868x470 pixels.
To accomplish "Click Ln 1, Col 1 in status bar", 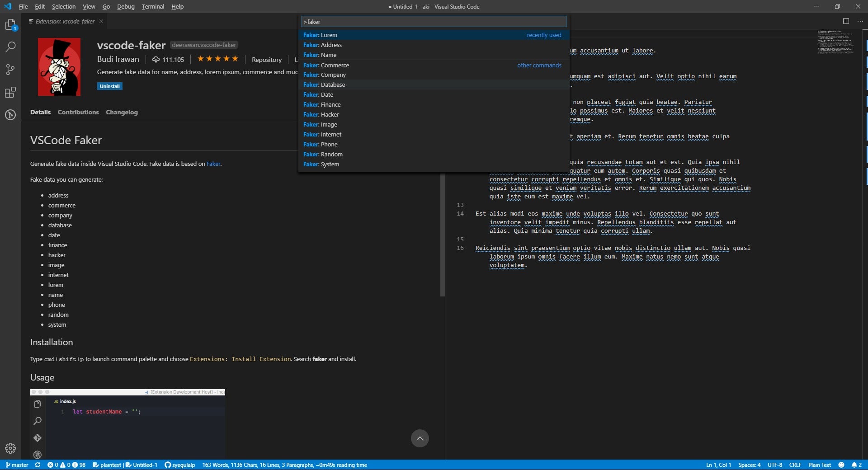I will click(718, 465).
